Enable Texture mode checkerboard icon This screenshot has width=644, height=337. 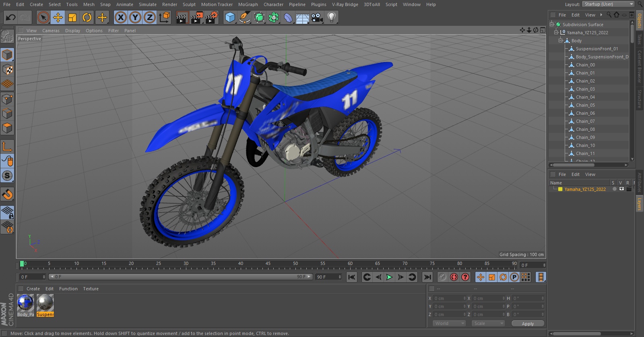7,70
